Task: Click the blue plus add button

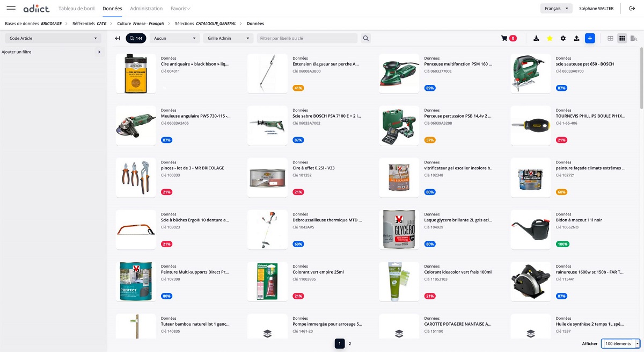Action: [x=590, y=38]
